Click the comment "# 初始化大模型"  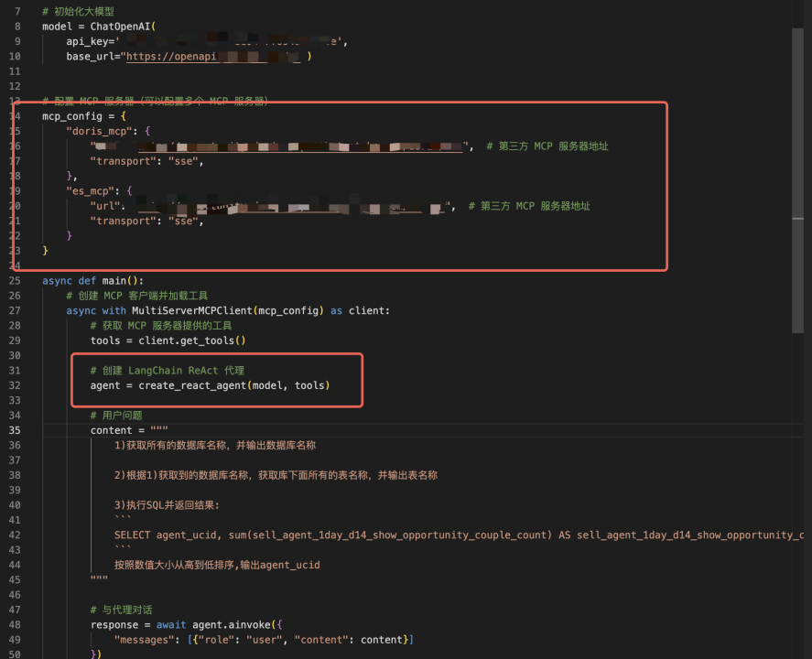click(x=78, y=11)
